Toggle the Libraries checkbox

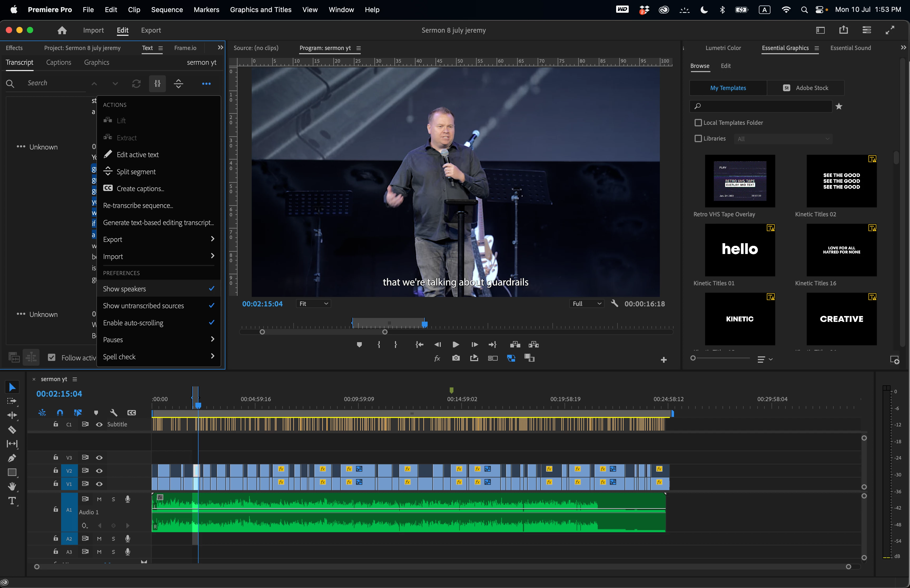click(x=698, y=139)
